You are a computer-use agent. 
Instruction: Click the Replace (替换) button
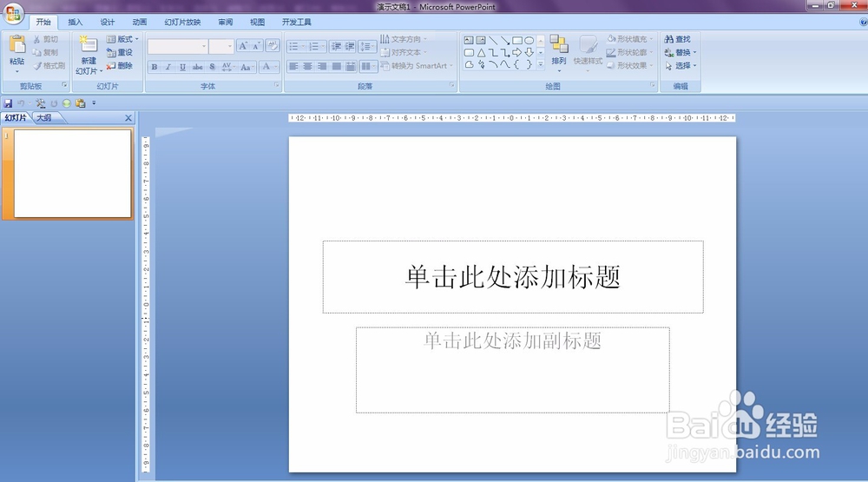point(681,53)
